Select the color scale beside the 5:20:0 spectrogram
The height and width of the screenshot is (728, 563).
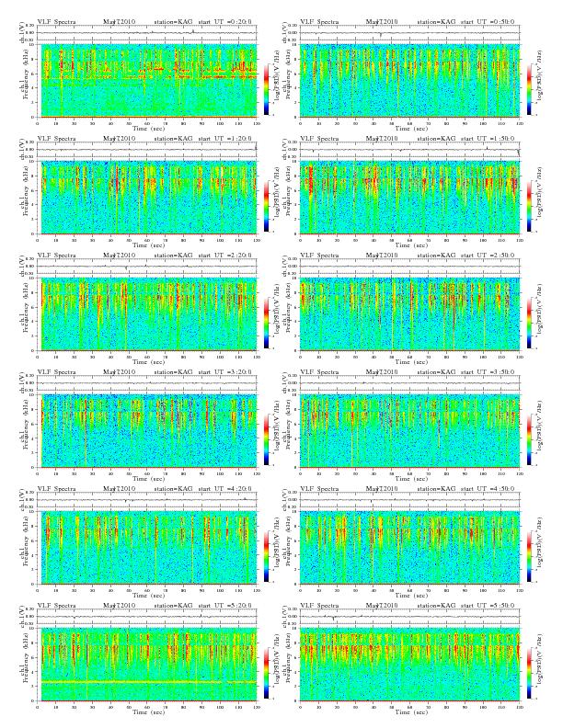[266, 674]
